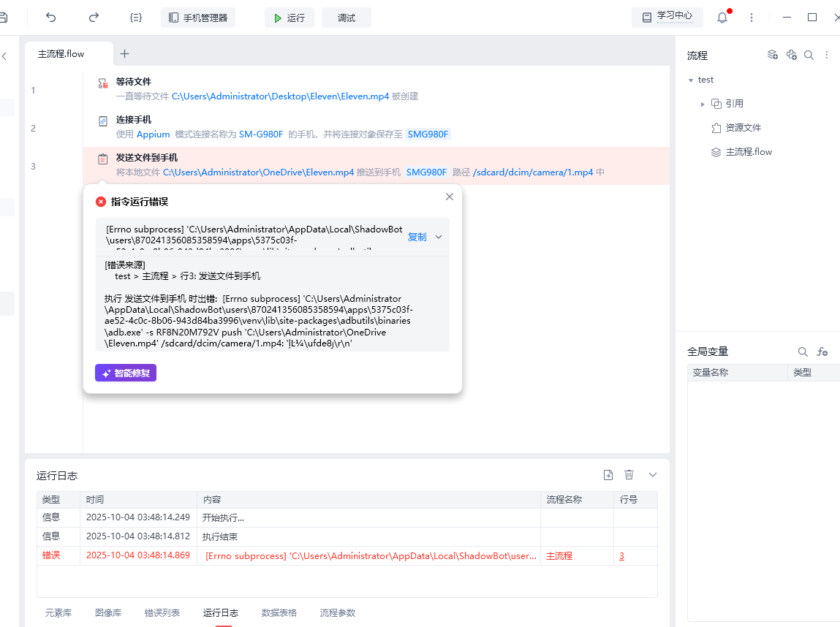The image size is (840, 627).
Task: Switch to 运行日志 tab
Action: [221, 612]
